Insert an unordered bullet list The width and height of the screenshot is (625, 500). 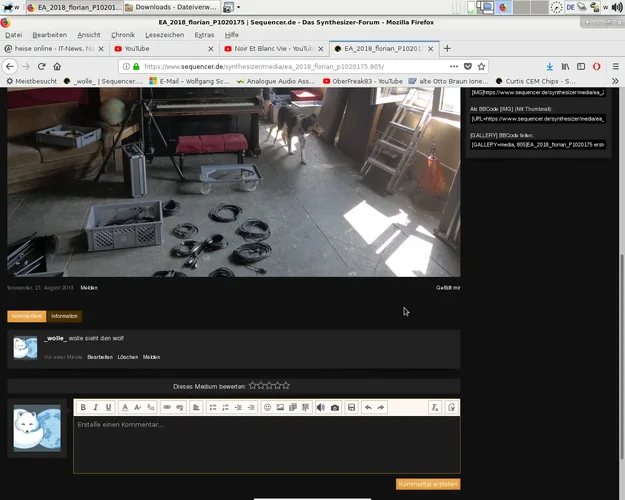(x=213, y=407)
